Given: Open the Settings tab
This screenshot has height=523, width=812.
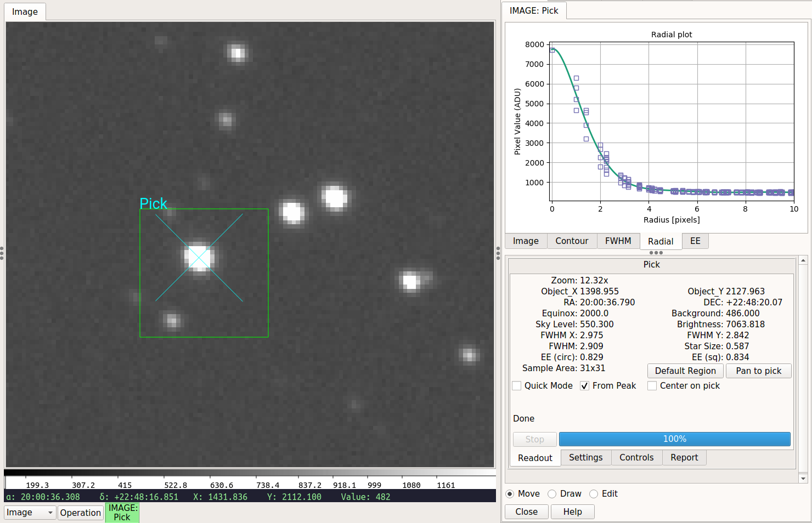Looking at the screenshot, I should (x=586, y=458).
